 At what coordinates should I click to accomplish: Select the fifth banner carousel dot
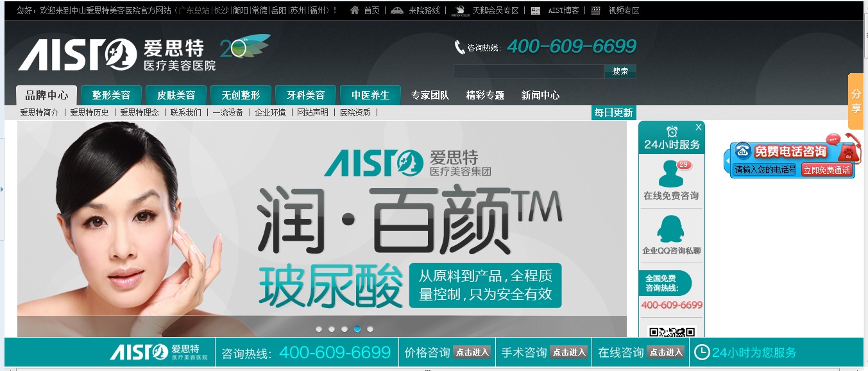tap(370, 329)
